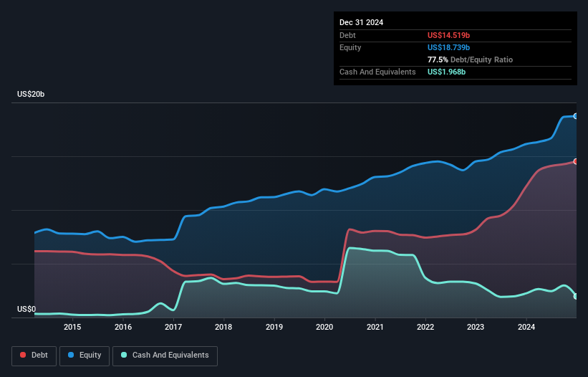Click the US$20b y-axis label

coord(31,94)
